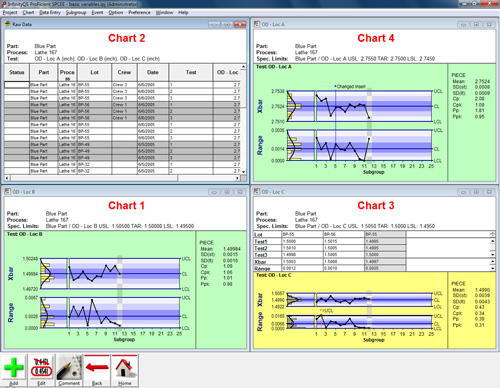Click last highlighted subgroup point on Chart 4 Xbar
The height and width of the screenshot is (388, 500).
point(369,117)
